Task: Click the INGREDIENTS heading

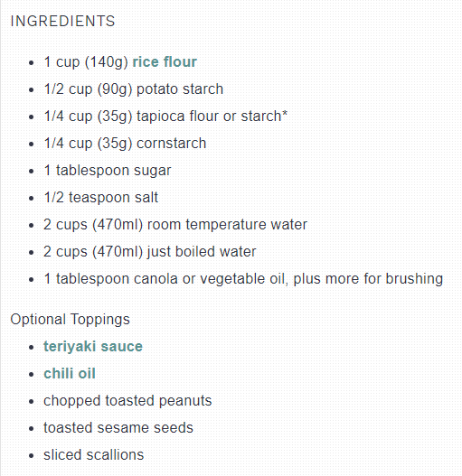Action: click(x=62, y=22)
